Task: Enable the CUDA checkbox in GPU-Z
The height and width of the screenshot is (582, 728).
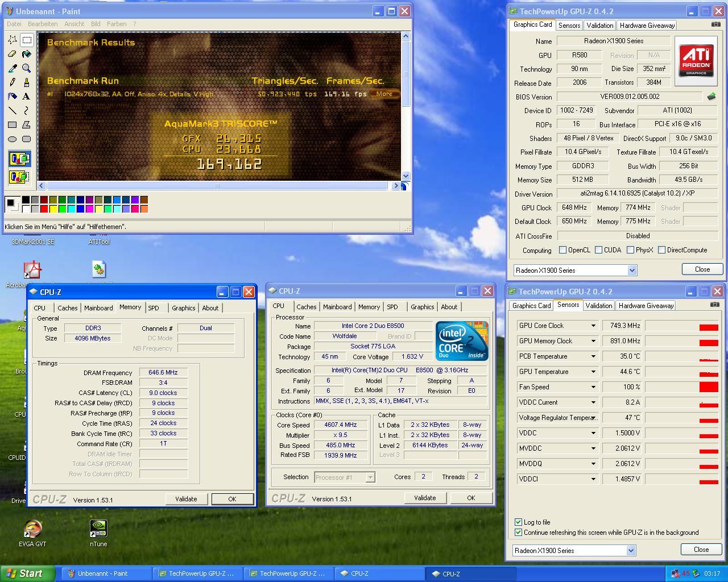Action: click(598, 250)
